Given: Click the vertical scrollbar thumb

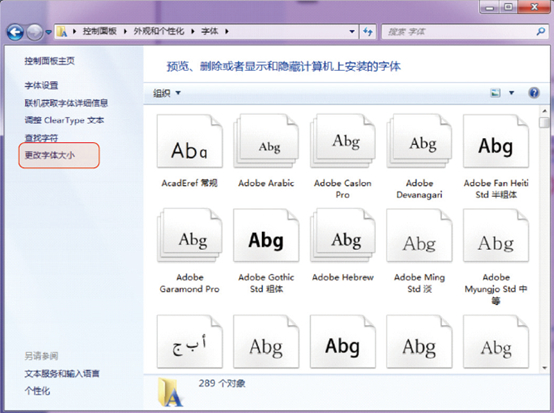Looking at the screenshot, I should pos(544,123).
